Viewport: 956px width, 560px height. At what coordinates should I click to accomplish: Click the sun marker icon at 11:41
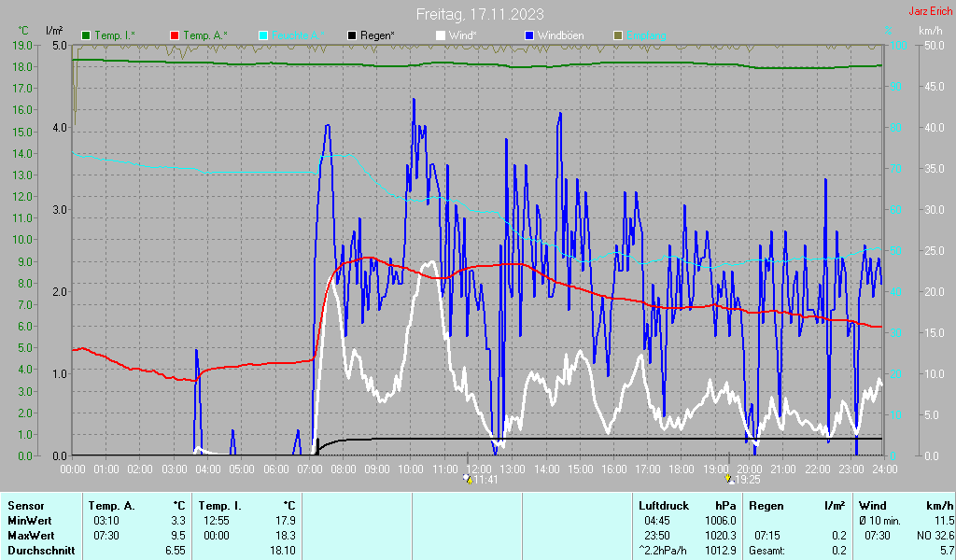469,479
